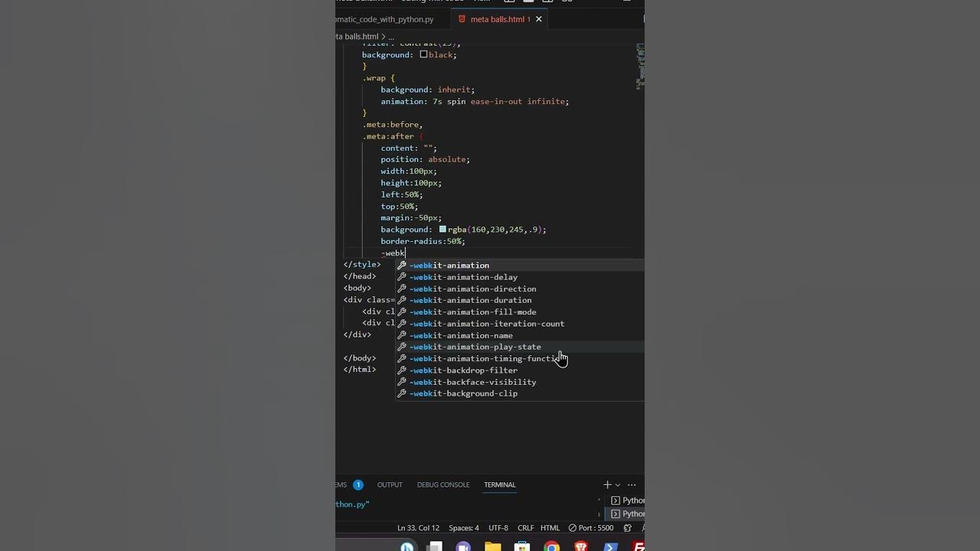Open File Explorer from the taskbar

click(x=493, y=546)
